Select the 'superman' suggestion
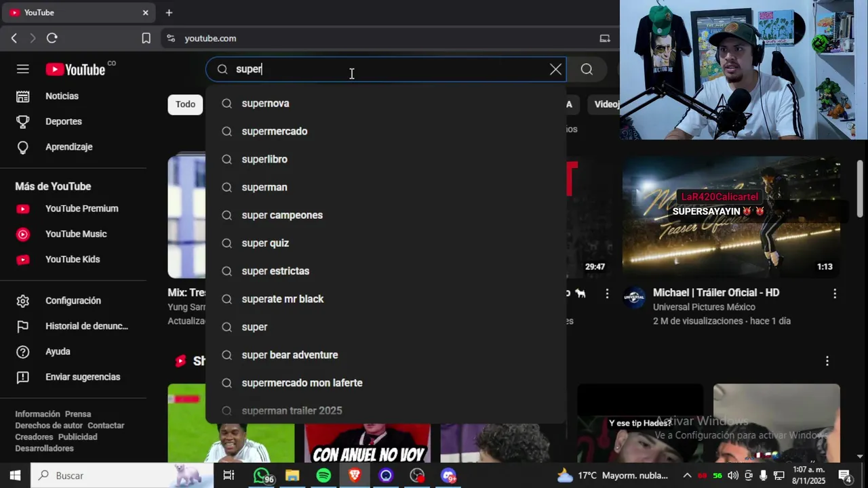868x488 pixels. pos(386,187)
